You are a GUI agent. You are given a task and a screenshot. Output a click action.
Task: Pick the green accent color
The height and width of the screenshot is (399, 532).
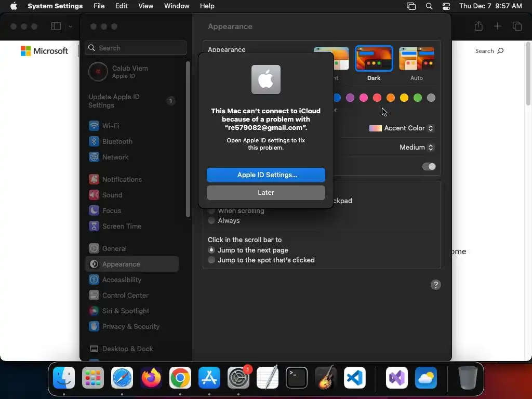(418, 98)
